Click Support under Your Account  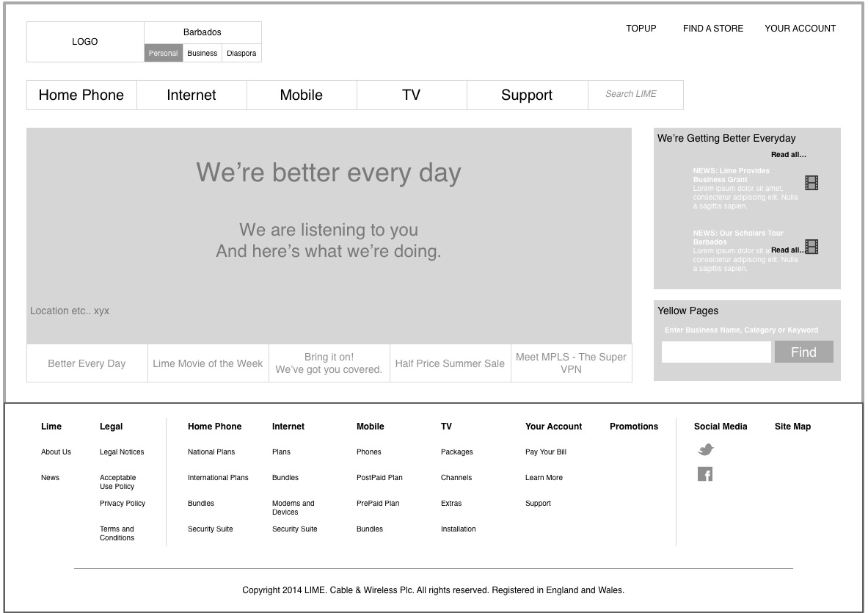tap(538, 504)
